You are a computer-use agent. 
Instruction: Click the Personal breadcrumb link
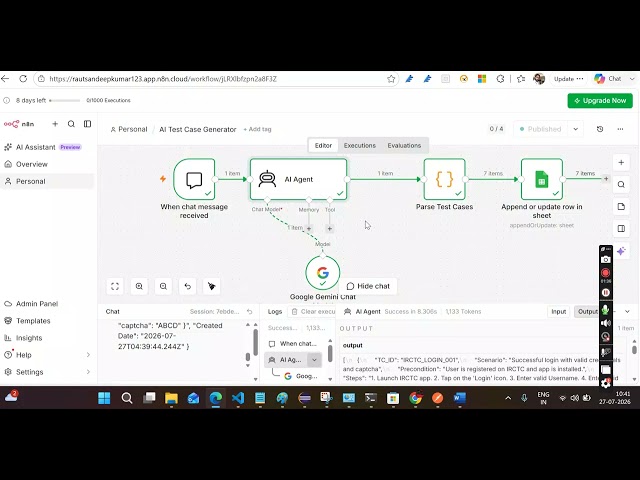click(129, 129)
